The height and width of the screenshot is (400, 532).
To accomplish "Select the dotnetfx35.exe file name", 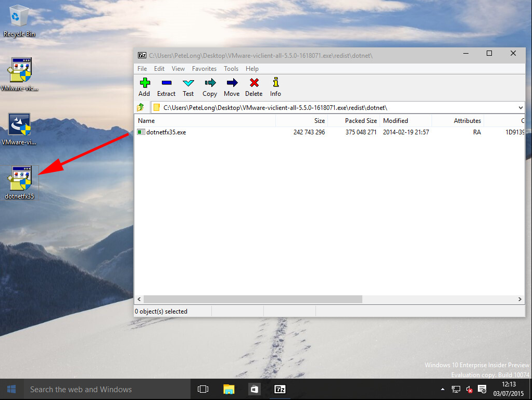I will (166, 132).
